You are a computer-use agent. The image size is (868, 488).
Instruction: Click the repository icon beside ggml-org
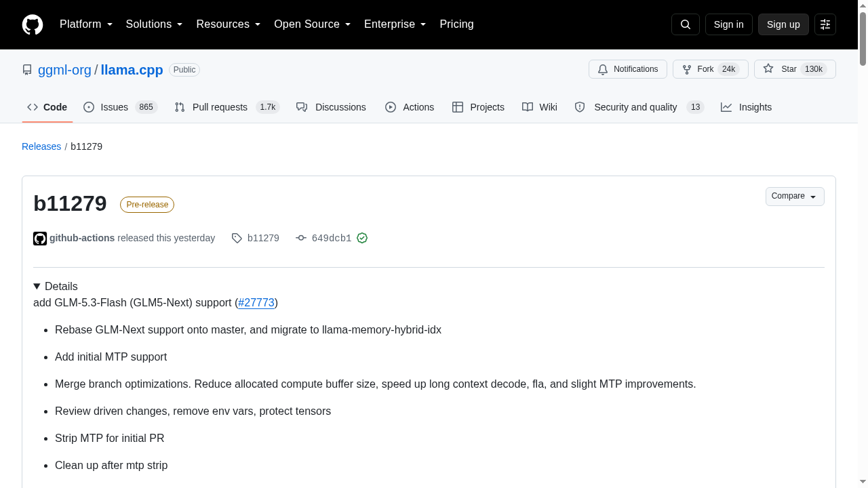pos(27,70)
